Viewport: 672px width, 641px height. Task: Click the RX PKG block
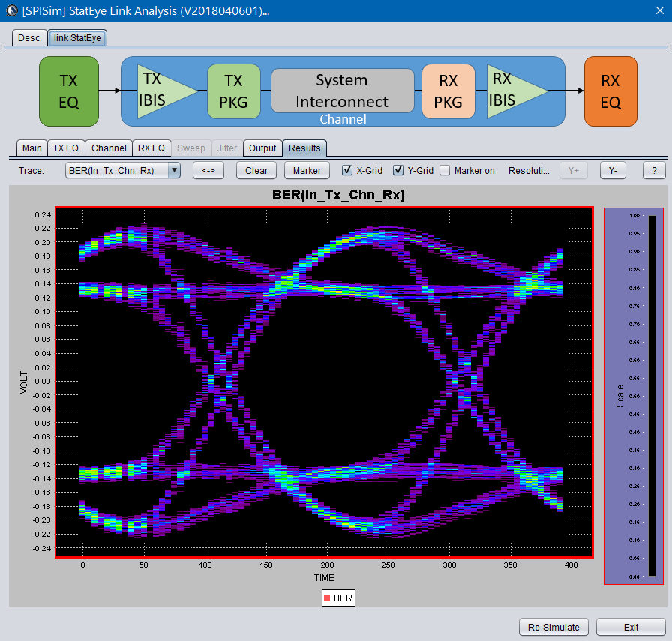(x=448, y=91)
